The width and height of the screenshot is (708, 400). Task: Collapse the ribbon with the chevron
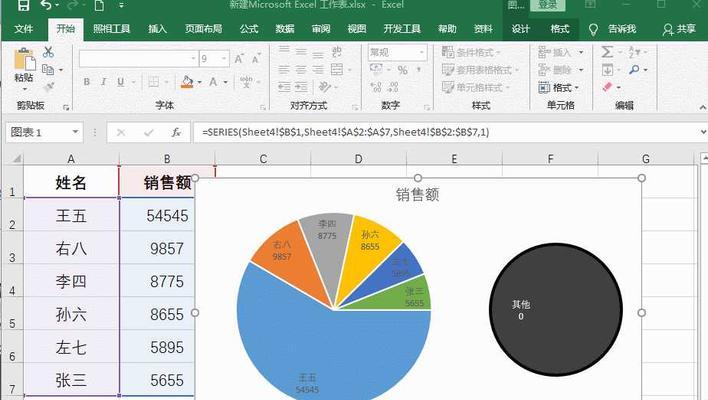pos(703,107)
